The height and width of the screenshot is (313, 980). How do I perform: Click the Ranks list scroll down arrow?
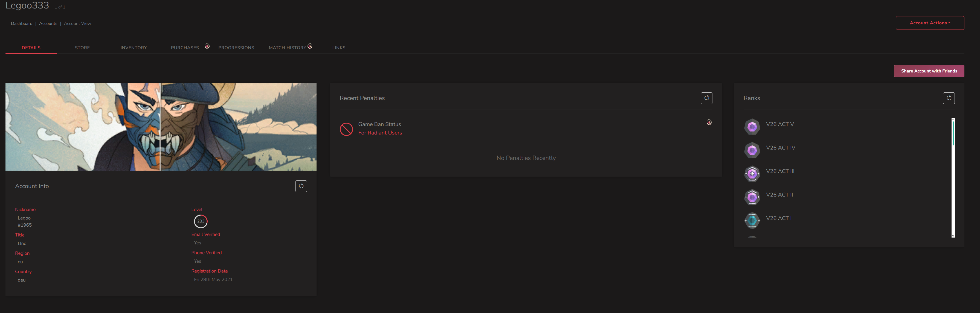pyautogui.click(x=953, y=236)
